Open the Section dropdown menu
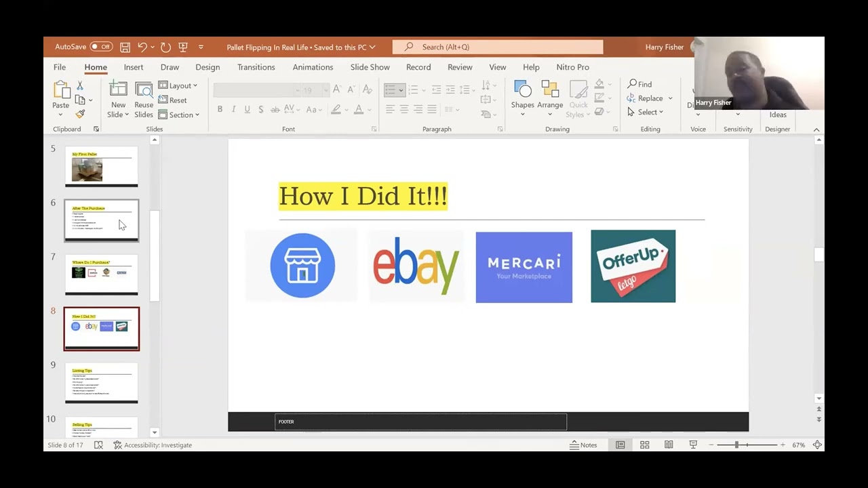 [x=179, y=115]
